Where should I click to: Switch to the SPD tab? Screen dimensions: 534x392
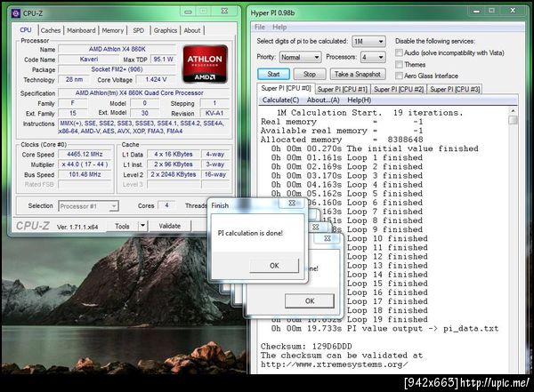pos(138,30)
